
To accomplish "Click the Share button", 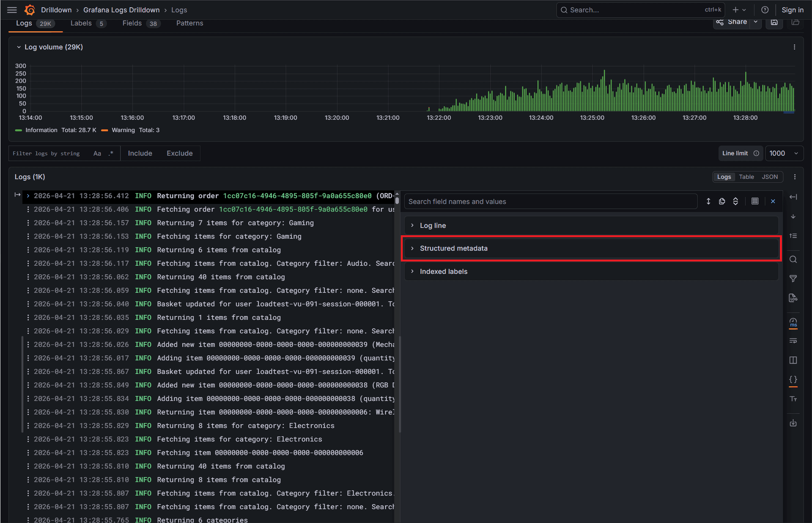I will 736,22.
